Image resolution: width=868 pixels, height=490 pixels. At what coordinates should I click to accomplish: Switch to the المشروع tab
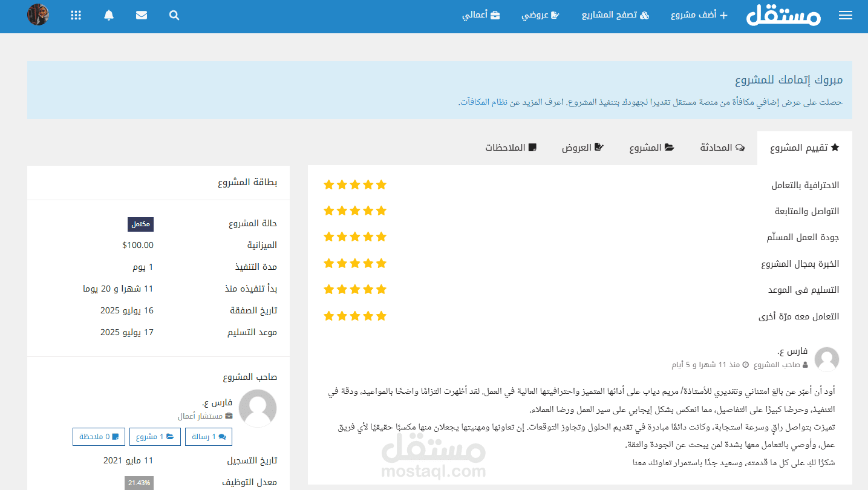651,148
